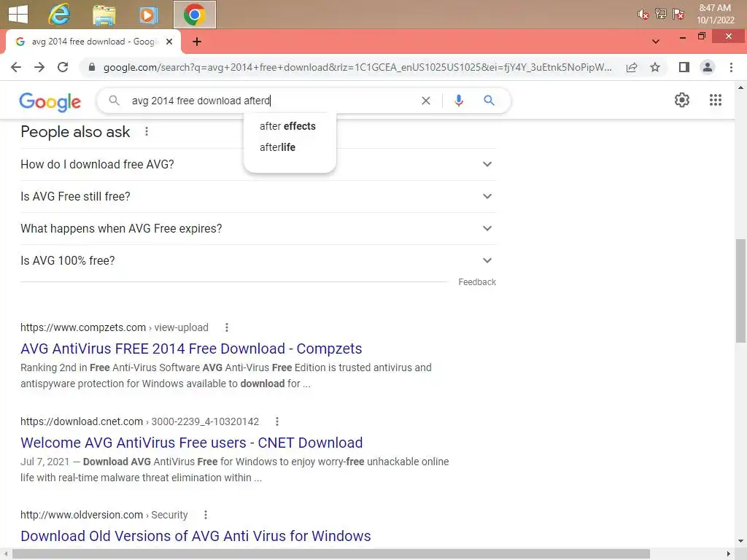This screenshot has width=747, height=560.
Task: Open the Action Center flag icon
Action: tap(678, 14)
